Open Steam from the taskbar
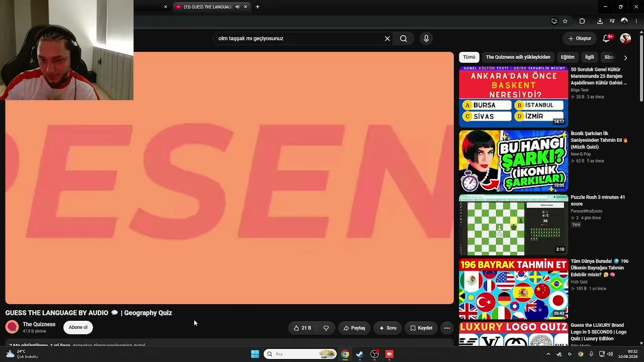This screenshot has width=644, height=362. (360, 354)
